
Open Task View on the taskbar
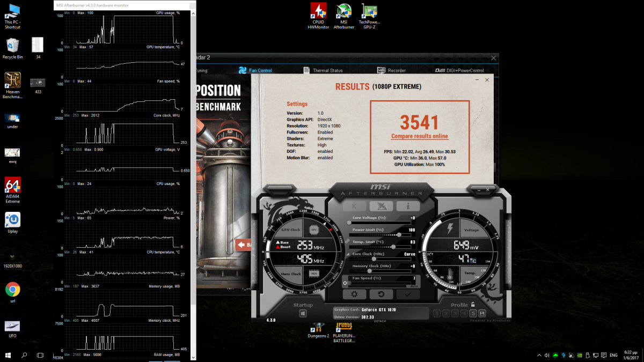(40, 355)
